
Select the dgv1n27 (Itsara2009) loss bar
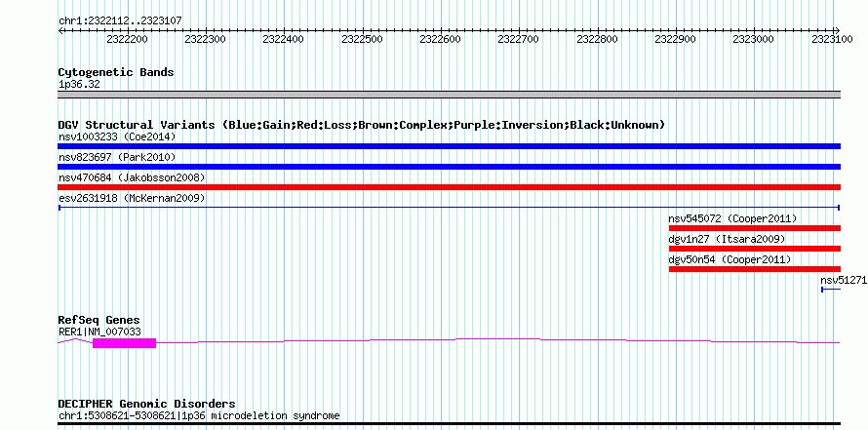point(755,249)
